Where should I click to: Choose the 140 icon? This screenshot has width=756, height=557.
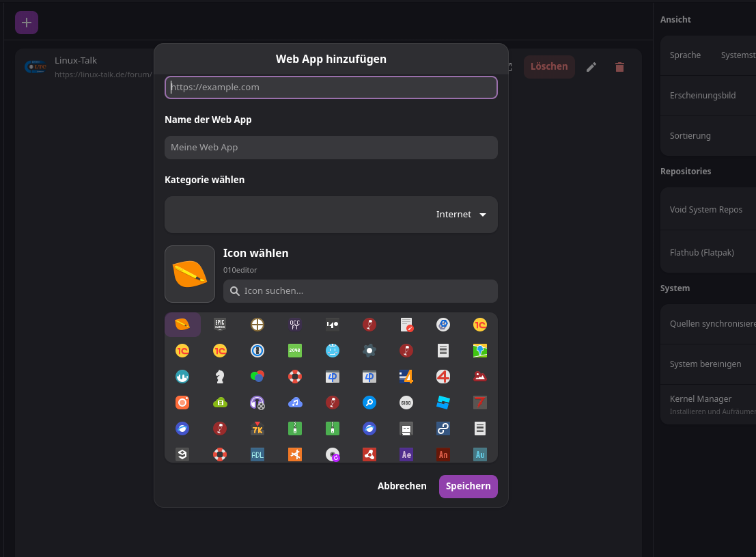332,325
